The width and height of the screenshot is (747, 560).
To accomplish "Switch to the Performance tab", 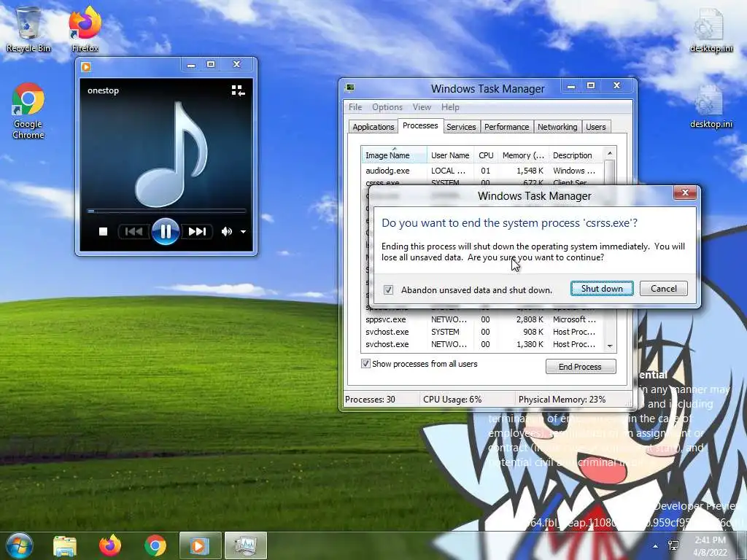I will [506, 127].
